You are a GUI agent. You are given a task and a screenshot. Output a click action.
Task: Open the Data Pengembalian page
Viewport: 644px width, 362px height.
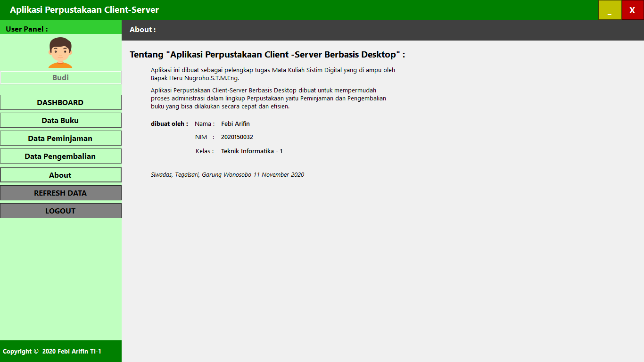tap(60, 156)
